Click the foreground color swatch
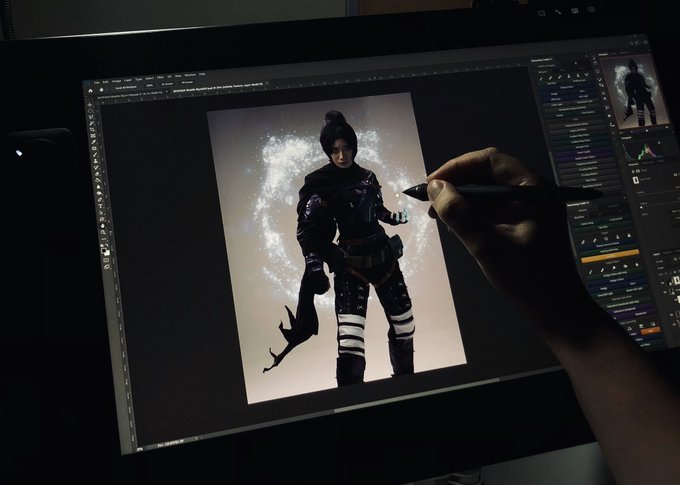 [x=103, y=250]
